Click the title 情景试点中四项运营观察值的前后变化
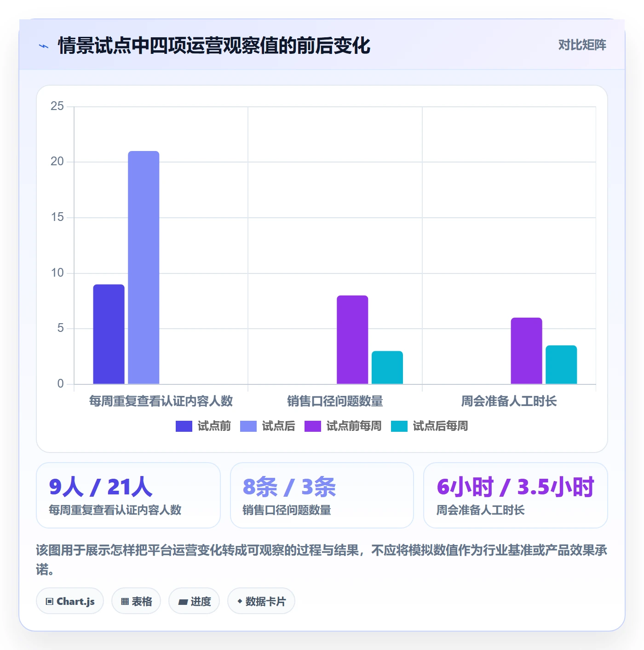Image resolution: width=644 pixels, height=650 pixels. (214, 46)
